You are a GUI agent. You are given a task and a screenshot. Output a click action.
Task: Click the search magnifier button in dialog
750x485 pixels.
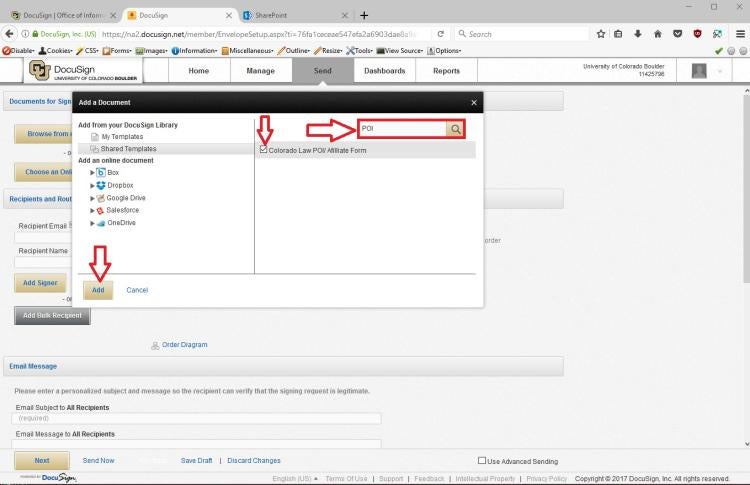point(455,129)
